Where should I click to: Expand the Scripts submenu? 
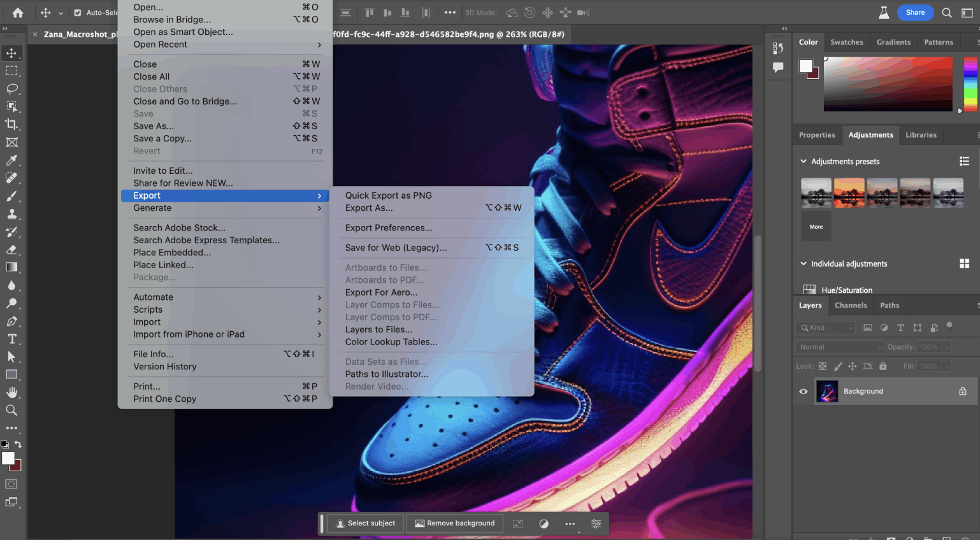tap(225, 309)
